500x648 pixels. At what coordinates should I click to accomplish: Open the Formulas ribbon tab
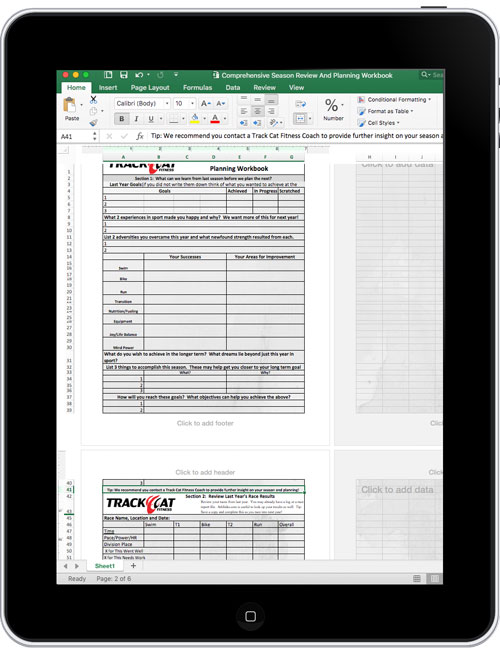pyautogui.click(x=198, y=88)
